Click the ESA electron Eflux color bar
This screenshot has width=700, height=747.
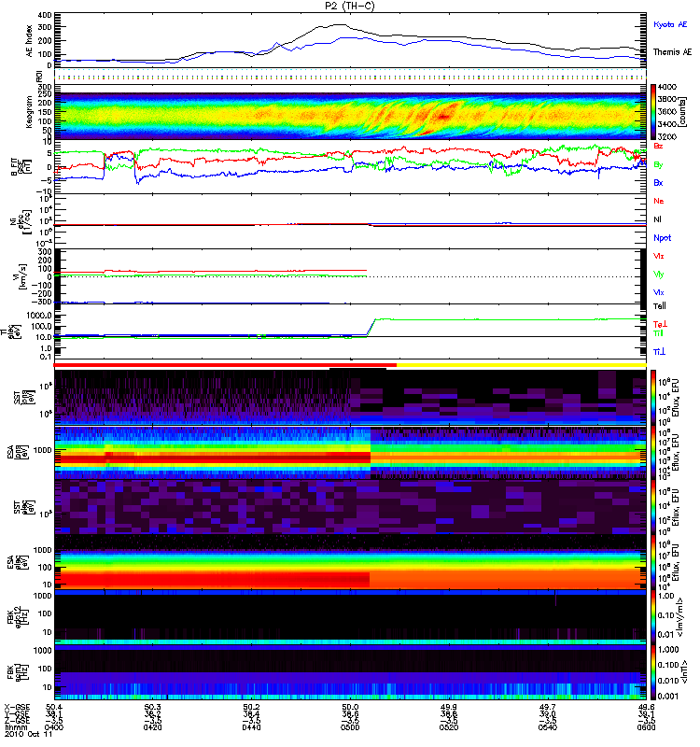pyautogui.click(x=653, y=562)
